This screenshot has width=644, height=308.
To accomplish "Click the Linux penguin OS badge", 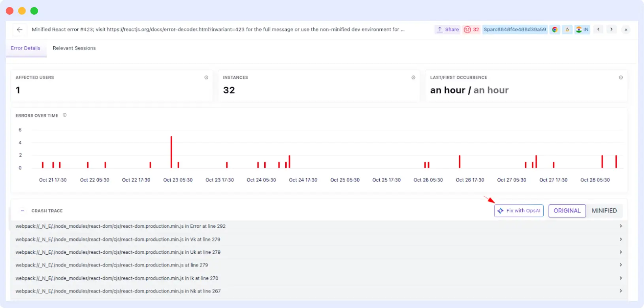I will coord(567,30).
